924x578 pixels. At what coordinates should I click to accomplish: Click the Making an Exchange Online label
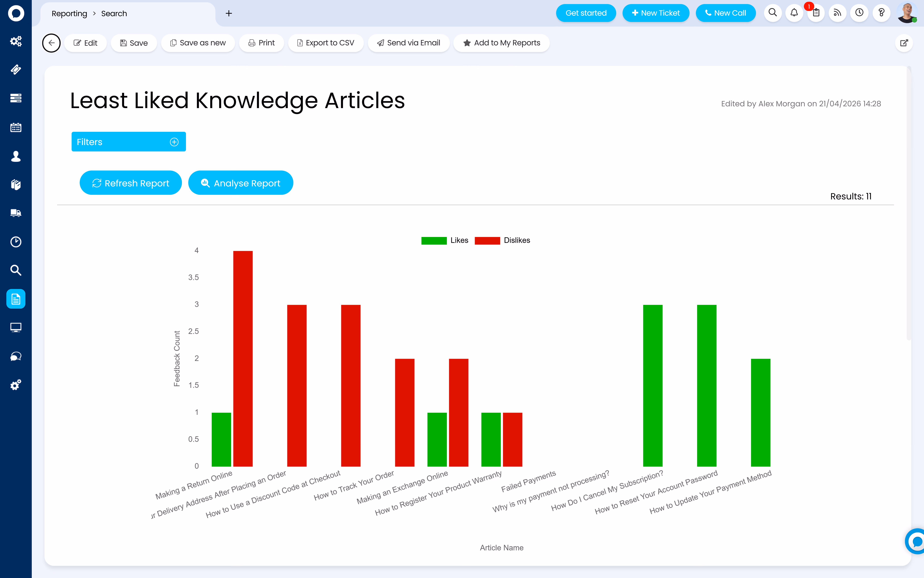(402, 487)
